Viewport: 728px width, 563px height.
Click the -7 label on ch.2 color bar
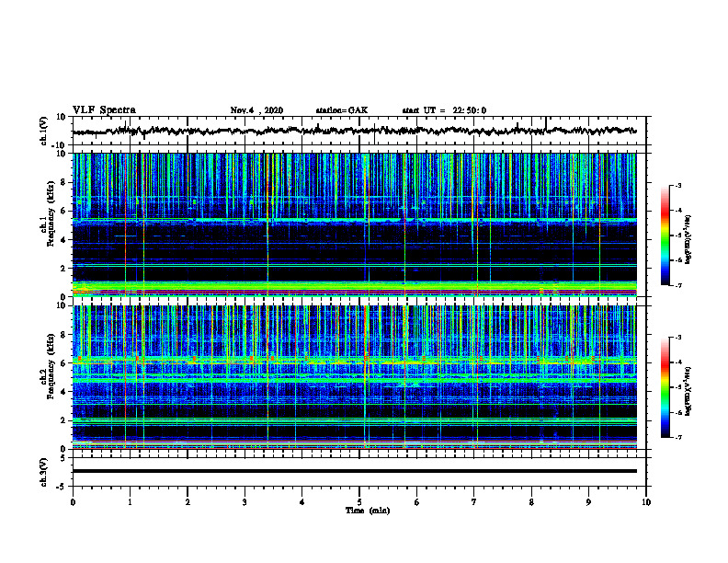coord(677,437)
